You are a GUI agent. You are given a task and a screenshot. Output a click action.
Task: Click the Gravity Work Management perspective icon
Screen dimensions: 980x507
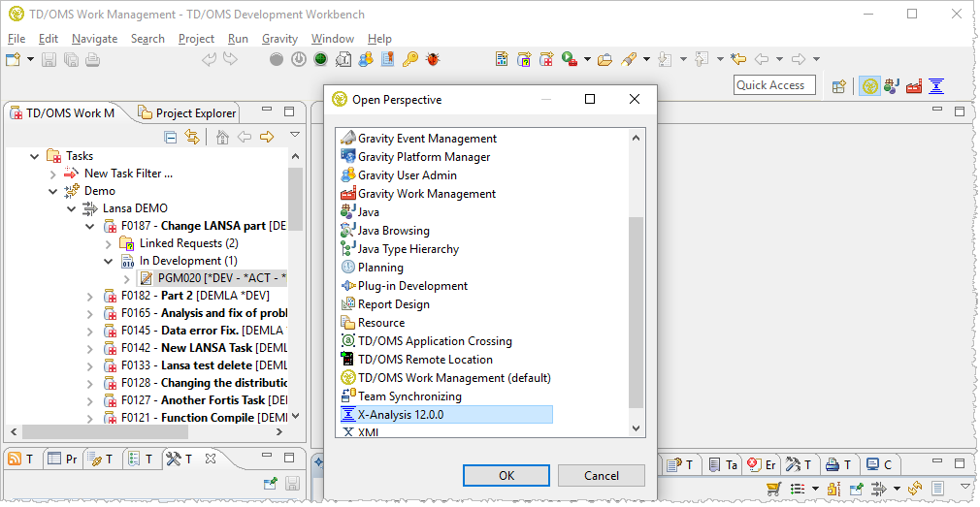tap(913, 86)
